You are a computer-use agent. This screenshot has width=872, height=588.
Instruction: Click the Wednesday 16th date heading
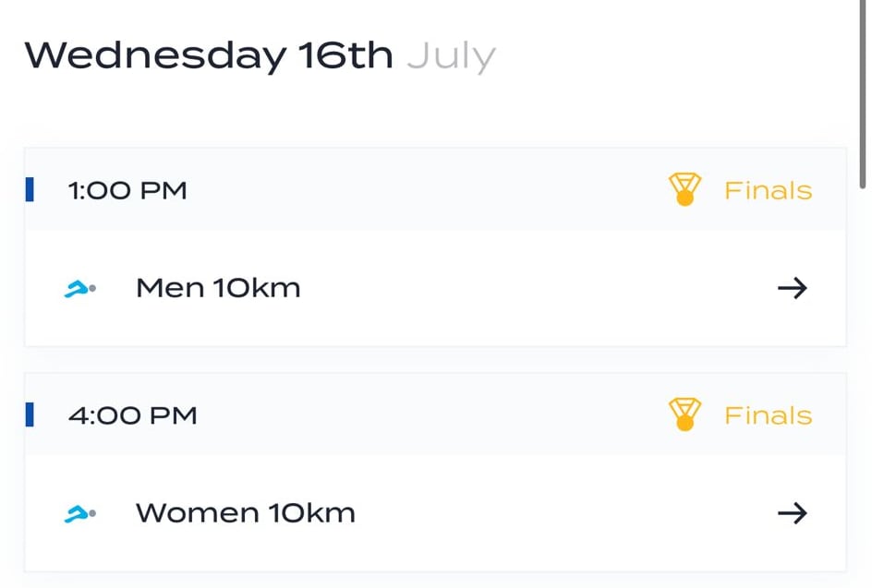pos(209,56)
